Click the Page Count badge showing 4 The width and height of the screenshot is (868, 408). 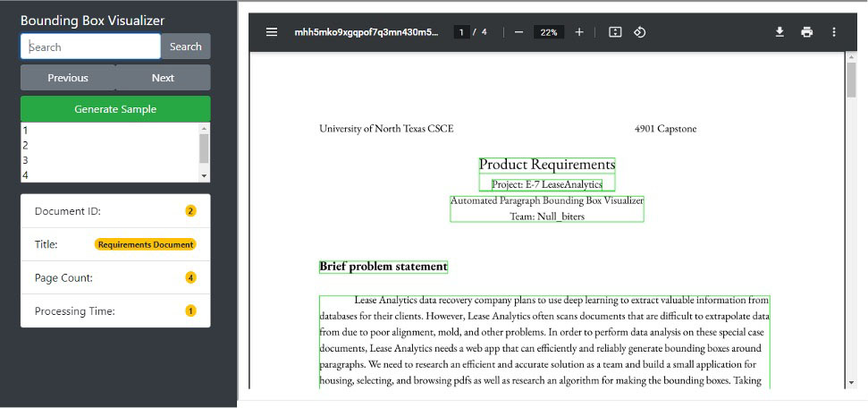(190, 277)
